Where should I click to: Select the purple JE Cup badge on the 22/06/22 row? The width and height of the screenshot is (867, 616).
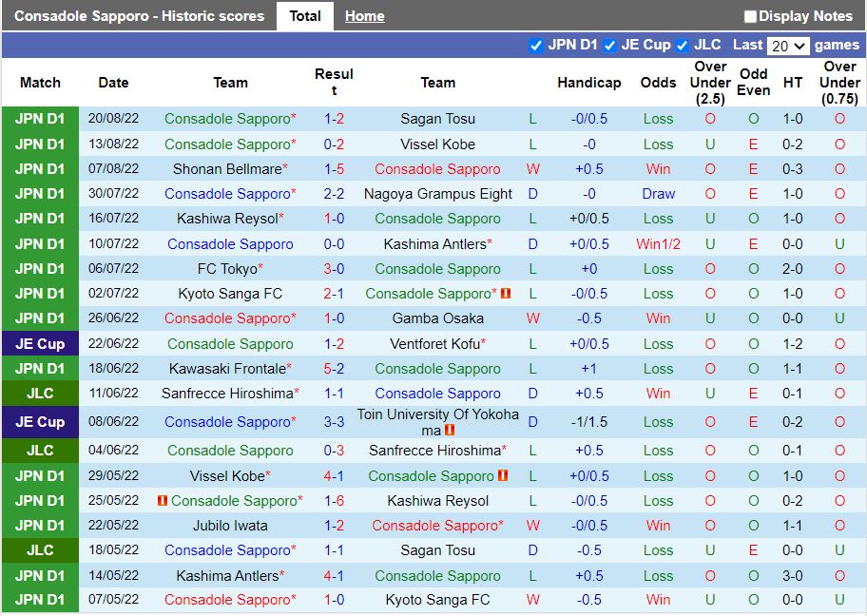click(40, 343)
